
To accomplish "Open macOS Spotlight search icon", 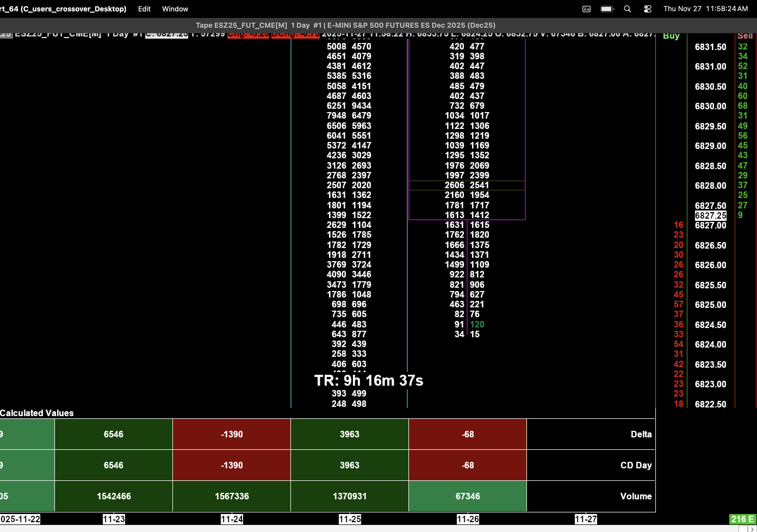I will [x=627, y=9].
